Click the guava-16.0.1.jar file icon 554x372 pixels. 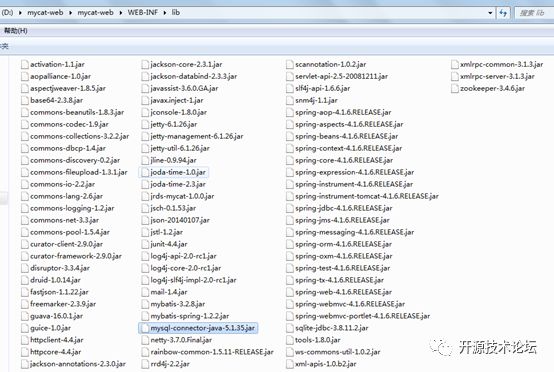coord(25,316)
